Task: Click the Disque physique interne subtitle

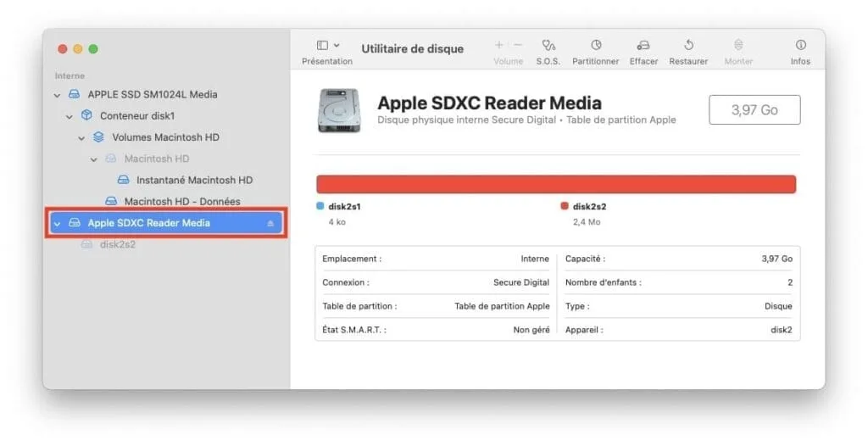Action: [x=526, y=120]
